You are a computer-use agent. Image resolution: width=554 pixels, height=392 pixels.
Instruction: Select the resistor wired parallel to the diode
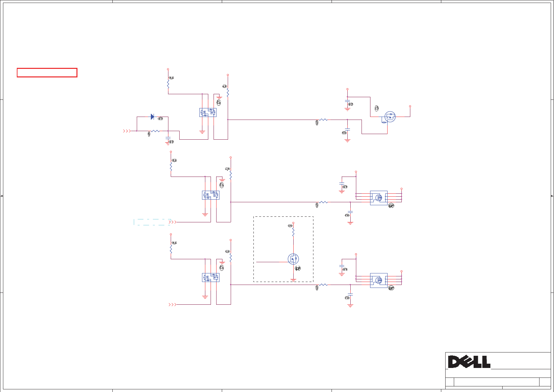[x=155, y=131]
